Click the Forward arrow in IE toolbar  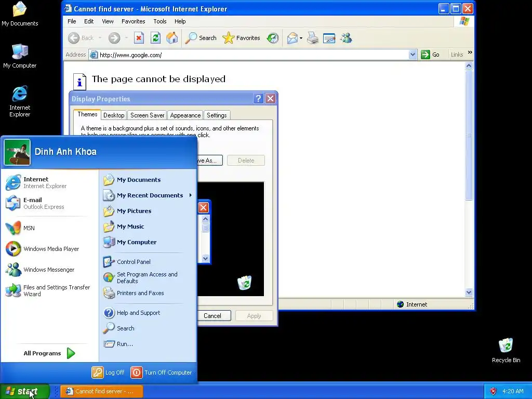tap(114, 38)
